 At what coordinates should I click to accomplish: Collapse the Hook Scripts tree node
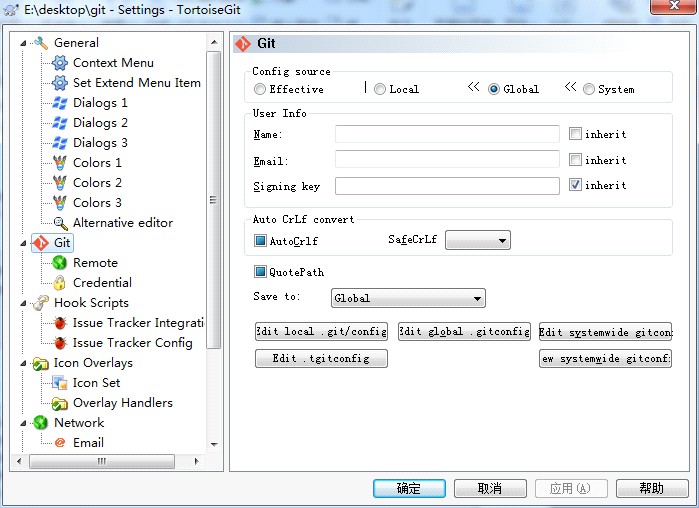23,303
